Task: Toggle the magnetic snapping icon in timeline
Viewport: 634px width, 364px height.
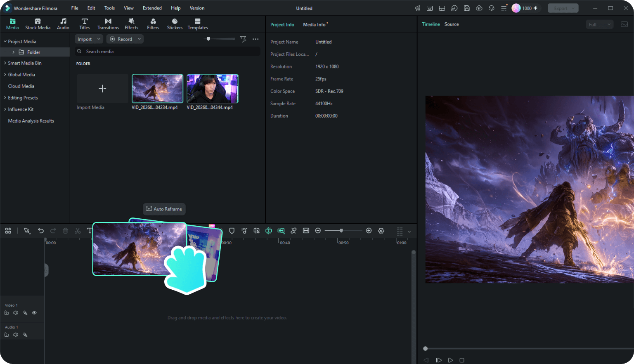Action: point(269,231)
